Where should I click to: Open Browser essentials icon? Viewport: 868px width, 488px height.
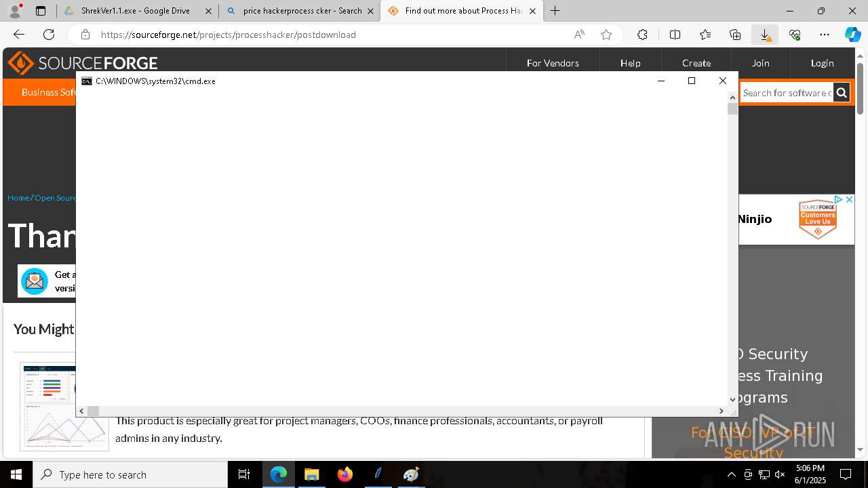pyautogui.click(x=795, y=35)
